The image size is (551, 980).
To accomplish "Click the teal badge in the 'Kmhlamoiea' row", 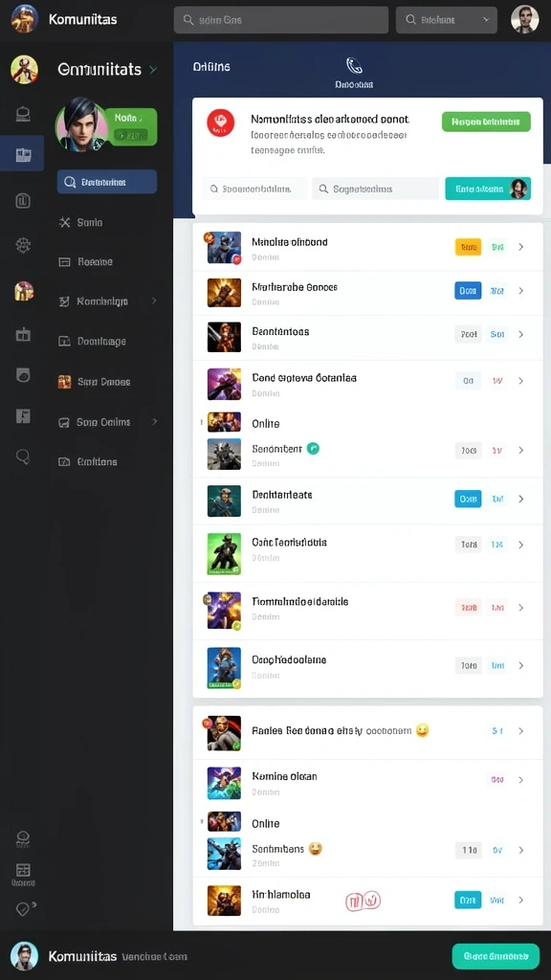I will click(468, 900).
